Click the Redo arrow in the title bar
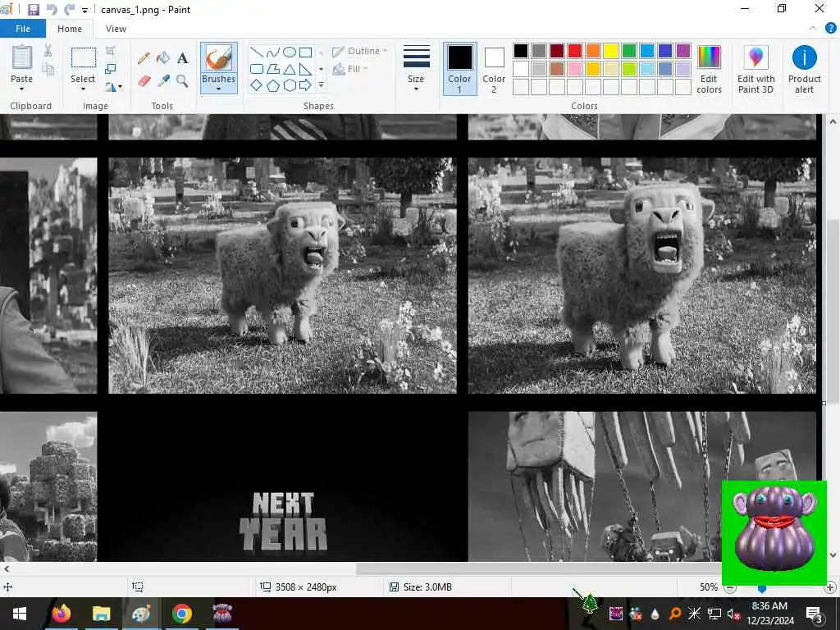 (x=69, y=10)
